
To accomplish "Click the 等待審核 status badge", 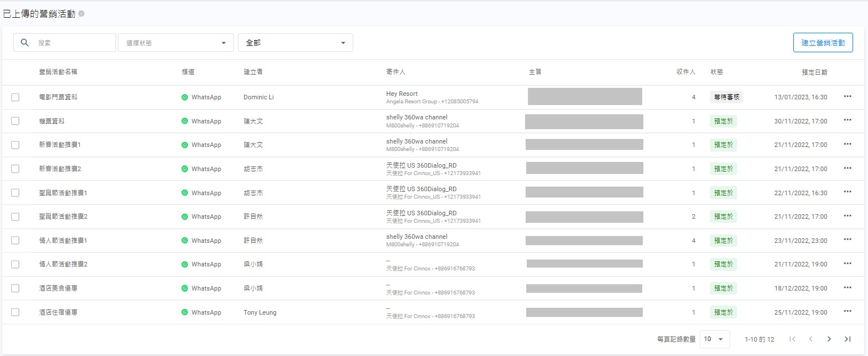I will (726, 97).
